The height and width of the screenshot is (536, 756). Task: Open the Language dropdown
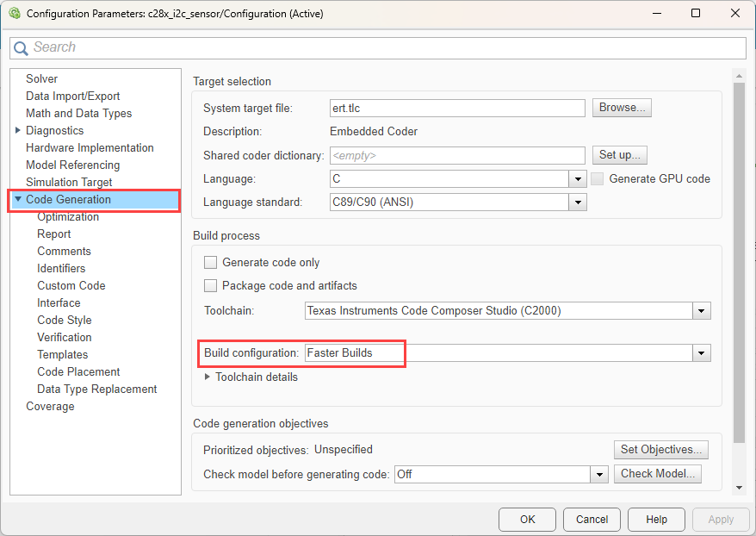pyautogui.click(x=578, y=179)
